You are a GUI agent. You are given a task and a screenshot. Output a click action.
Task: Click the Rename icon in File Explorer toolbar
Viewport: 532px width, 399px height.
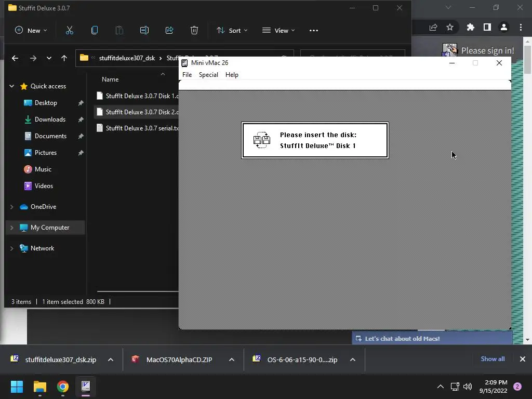(144, 31)
